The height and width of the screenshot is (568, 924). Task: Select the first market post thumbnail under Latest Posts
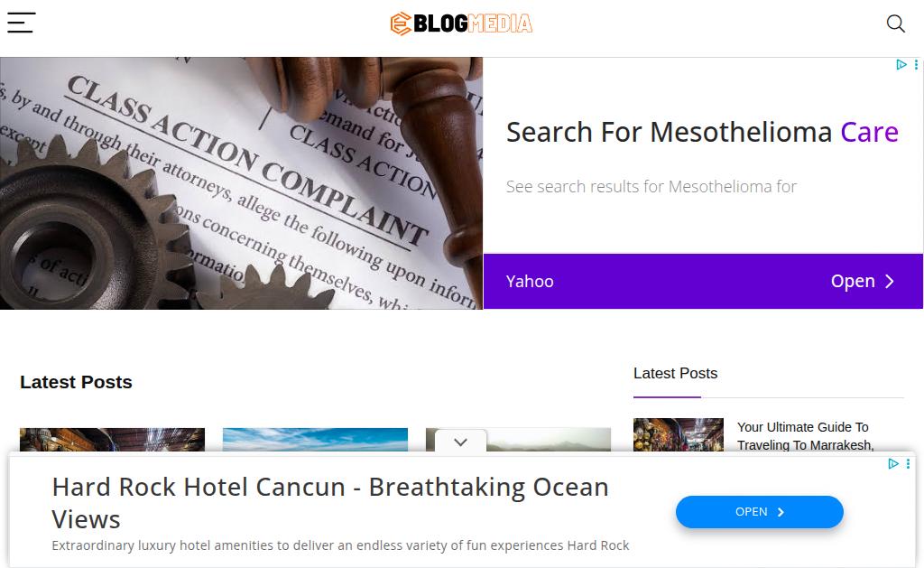pos(112,440)
